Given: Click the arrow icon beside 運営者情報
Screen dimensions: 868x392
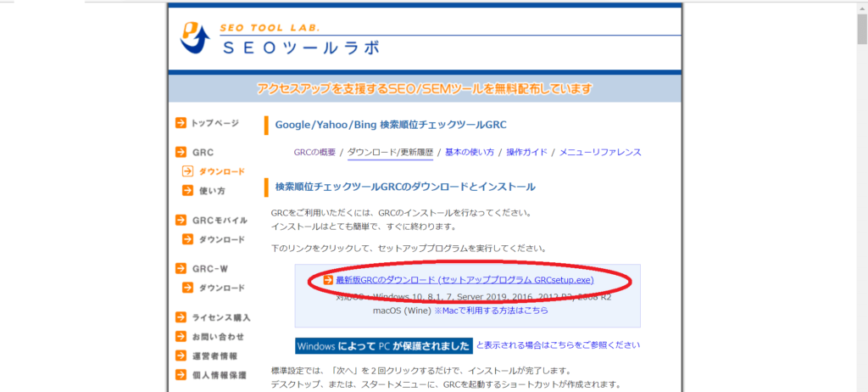Looking at the screenshot, I should click(181, 356).
